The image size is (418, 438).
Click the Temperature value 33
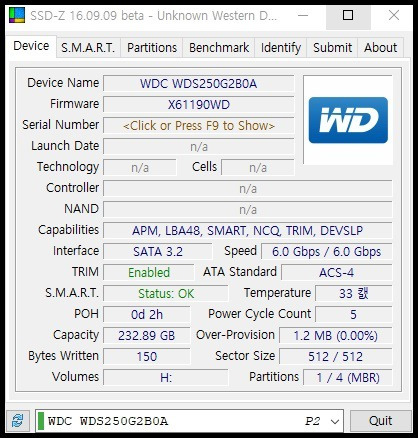[354, 294]
